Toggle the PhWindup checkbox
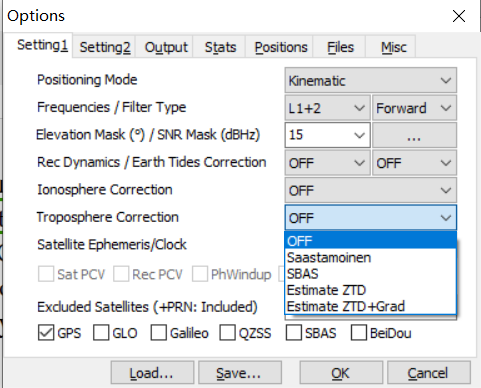 pos(200,274)
